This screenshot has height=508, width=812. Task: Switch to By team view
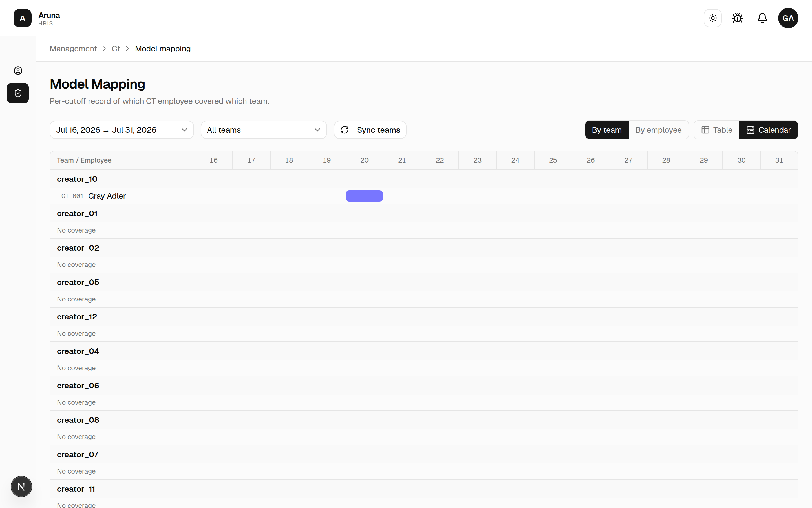coord(607,130)
